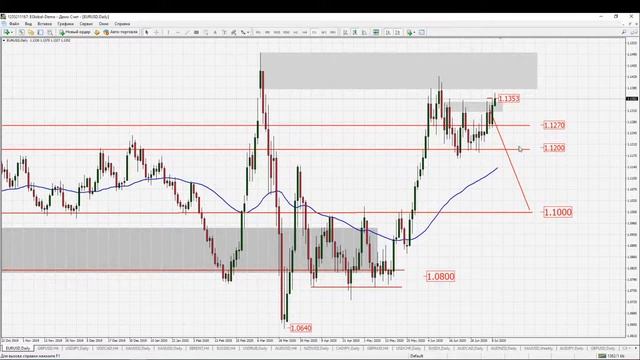
Task: Open the Navigator yellow folder icon
Action: click(x=31, y=32)
